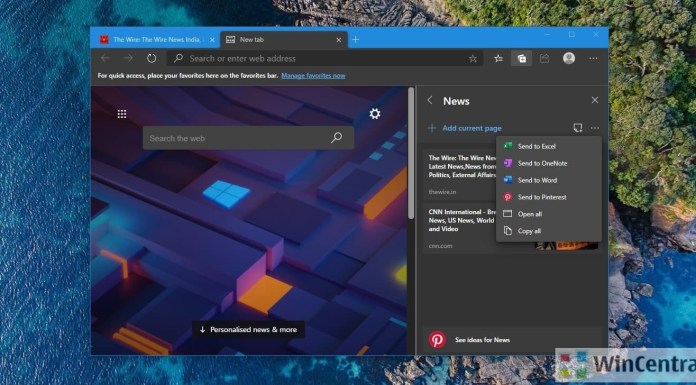Choose Send to Excel

[549, 146]
